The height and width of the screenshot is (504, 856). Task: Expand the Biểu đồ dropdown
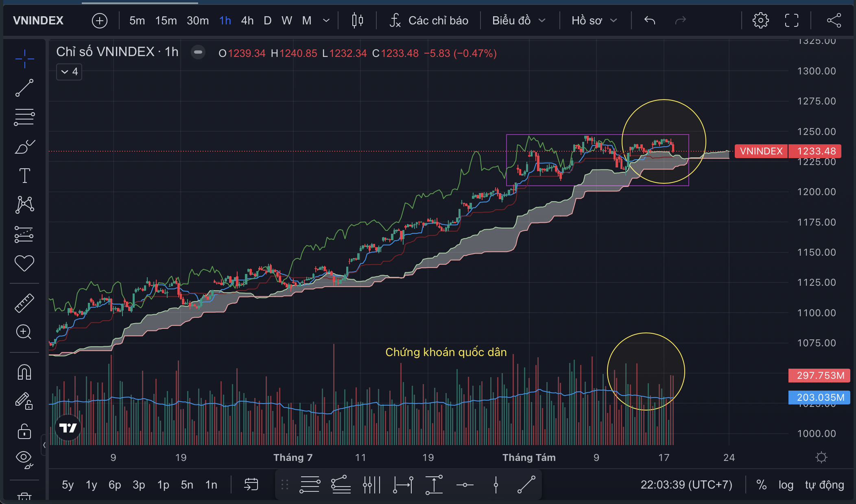[x=519, y=20]
